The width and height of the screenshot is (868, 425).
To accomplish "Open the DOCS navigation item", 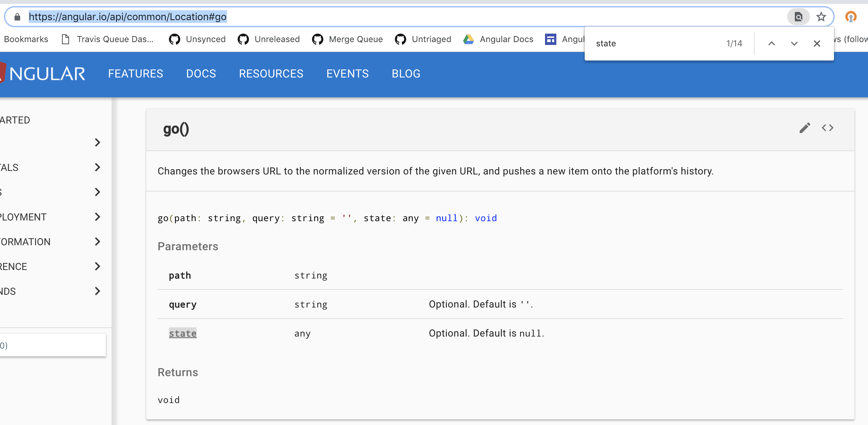I will (201, 74).
